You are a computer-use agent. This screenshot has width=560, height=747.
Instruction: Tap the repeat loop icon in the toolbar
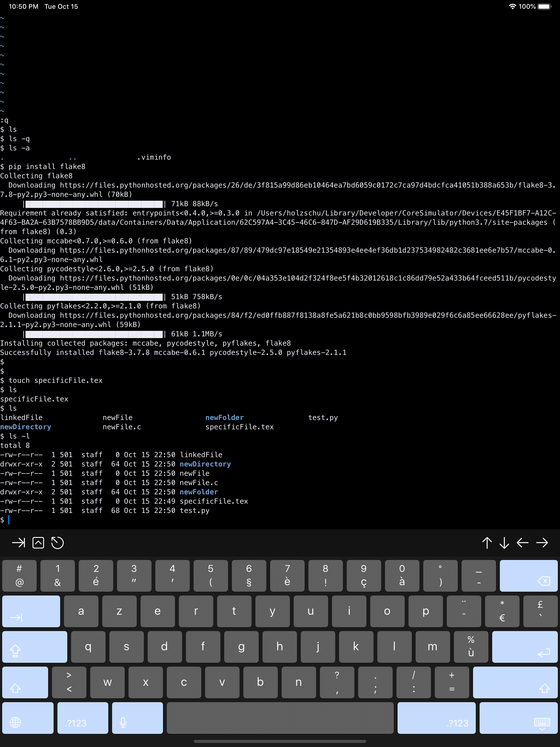(x=57, y=543)
